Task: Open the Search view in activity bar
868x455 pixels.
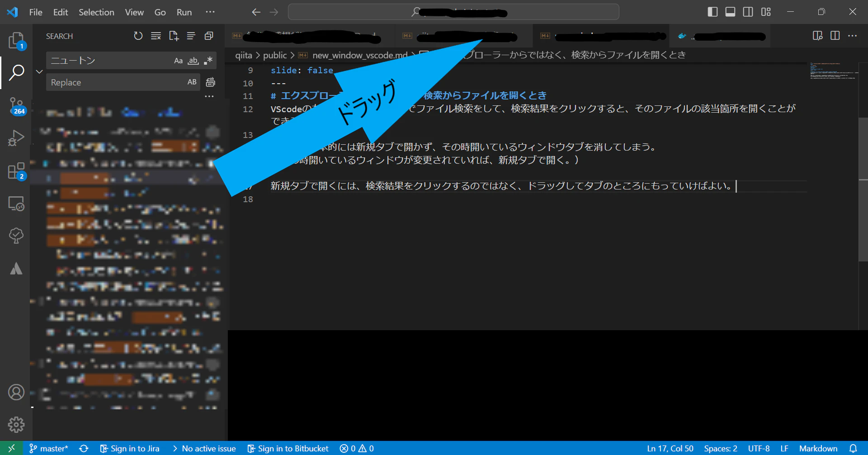Action: coord(16,72)
